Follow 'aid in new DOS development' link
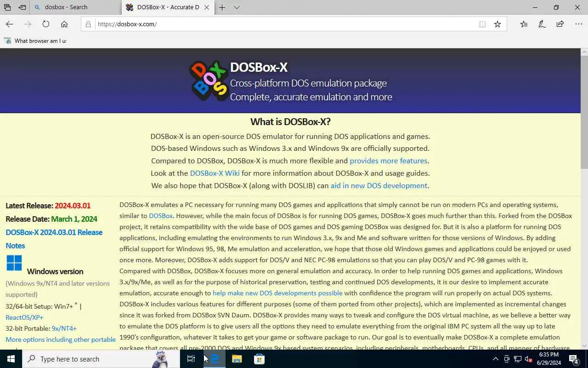 [379, 185]
